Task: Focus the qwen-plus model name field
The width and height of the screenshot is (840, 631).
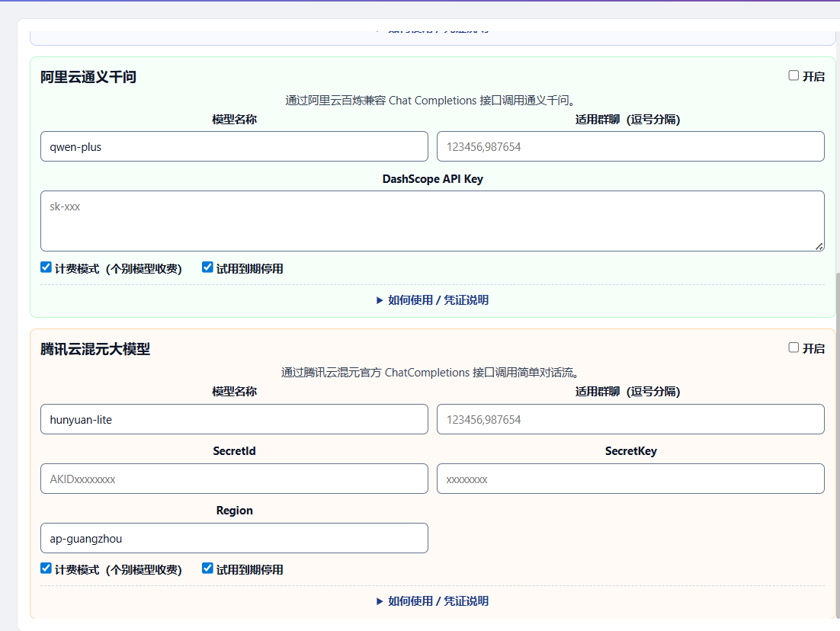Action: tap(234, 146)
